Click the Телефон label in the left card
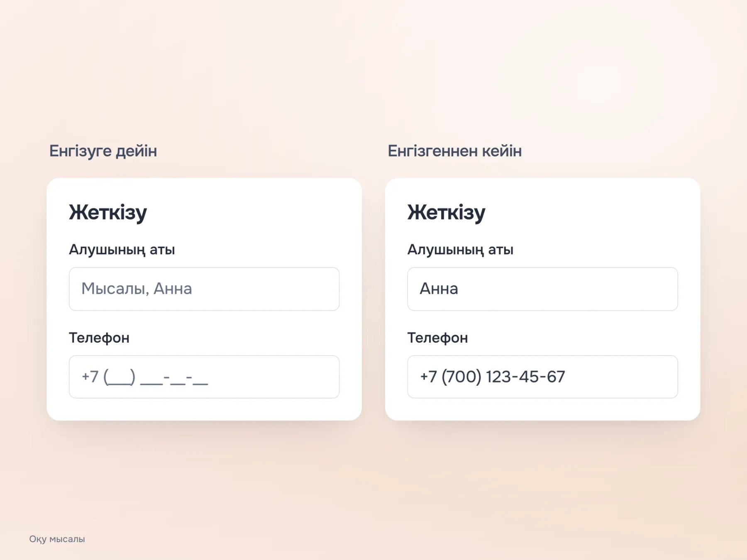 point(99,338)
